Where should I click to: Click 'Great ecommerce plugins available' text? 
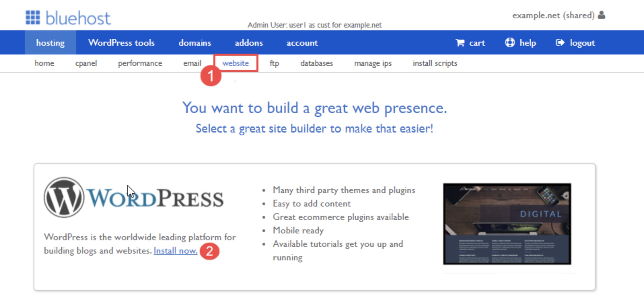pos(341,217)
